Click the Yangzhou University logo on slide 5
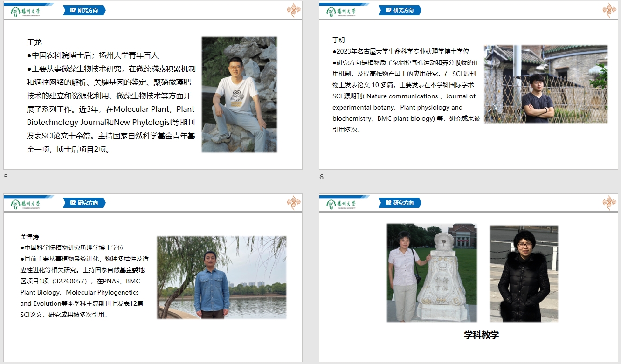The width and height of the screenshot is (621, 364). click(26, 11)
